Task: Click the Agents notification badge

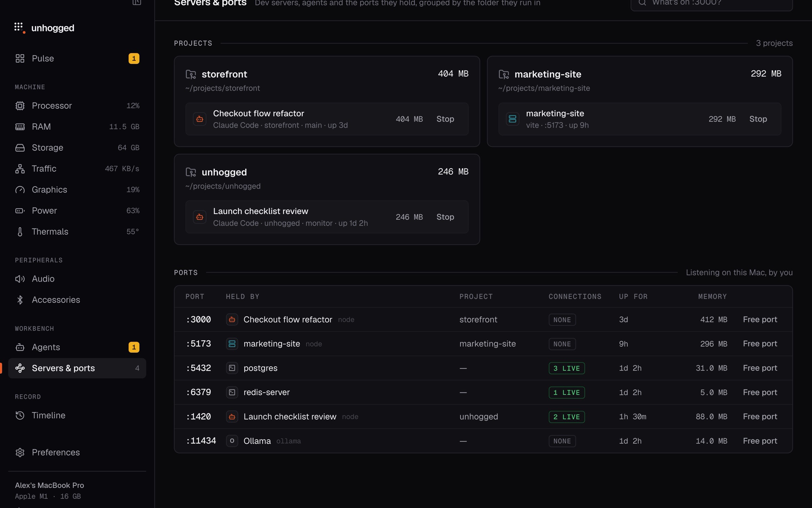Action: (134, 347)
